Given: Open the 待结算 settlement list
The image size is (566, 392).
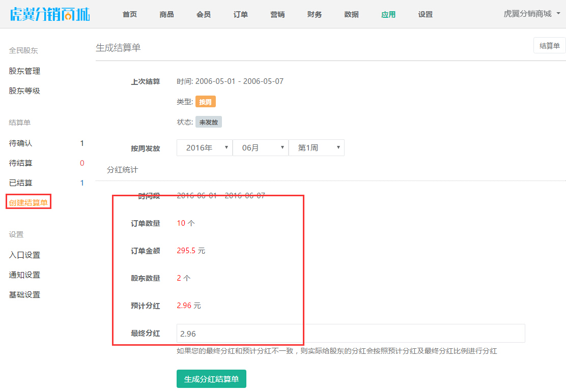Looking at the screenshot, I should (x=20, y=163).
